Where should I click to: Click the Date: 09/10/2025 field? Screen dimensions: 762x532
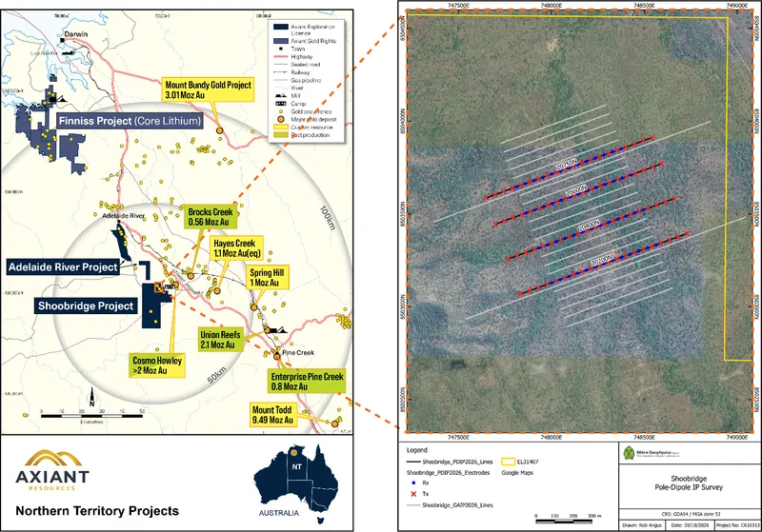(691, 525)
